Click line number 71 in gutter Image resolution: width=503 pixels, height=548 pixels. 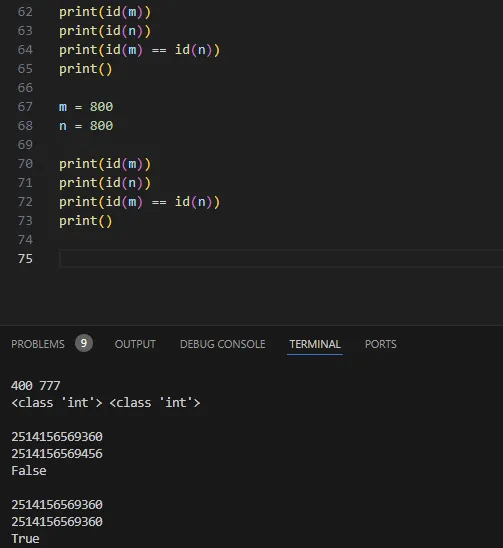coord(25,183)
